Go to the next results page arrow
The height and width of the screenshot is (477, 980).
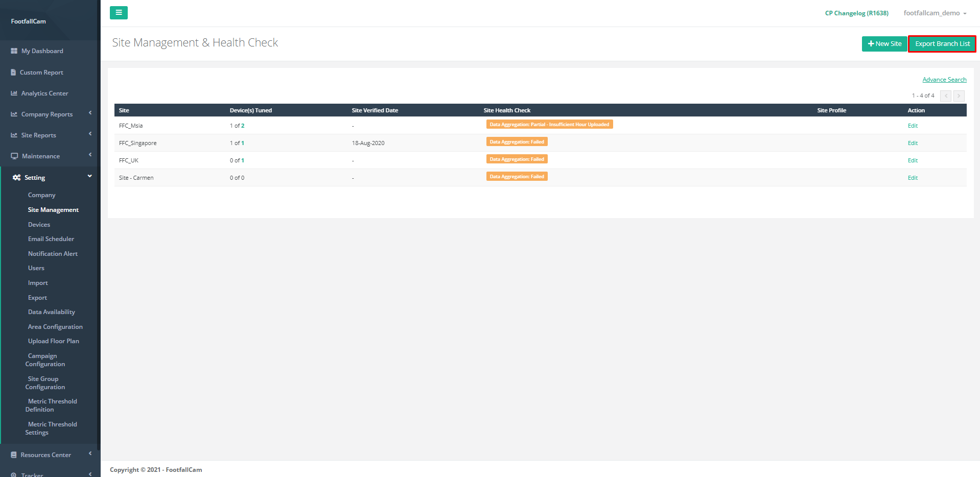click(959, 96)
